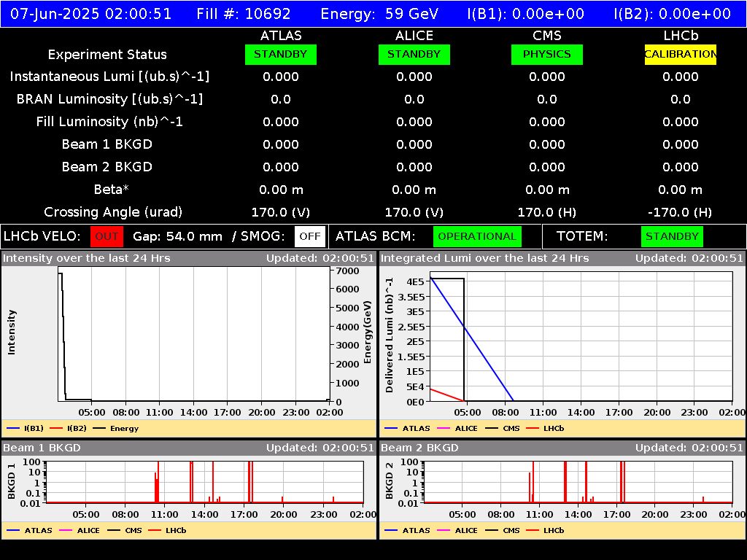Select CMS crossing angle 170.0 (H)
The height and width of the screenshot is (560, 747).
(547, 212)
